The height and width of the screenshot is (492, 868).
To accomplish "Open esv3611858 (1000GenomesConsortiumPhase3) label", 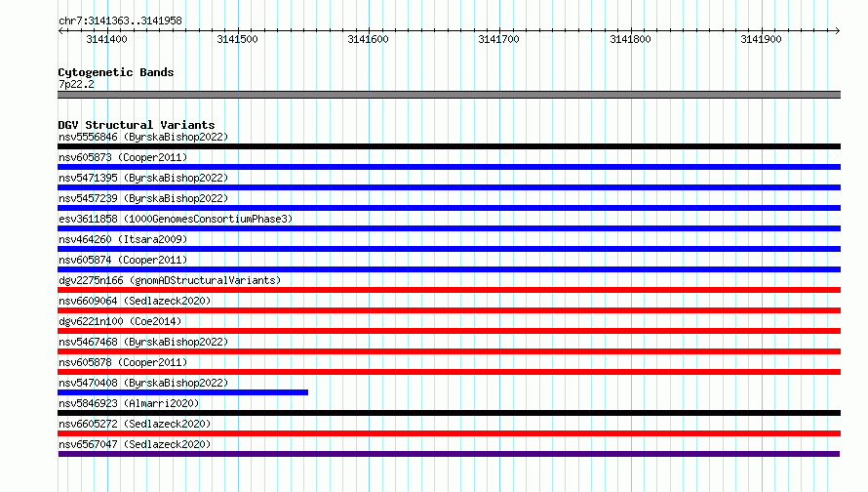I will point(176,219).
